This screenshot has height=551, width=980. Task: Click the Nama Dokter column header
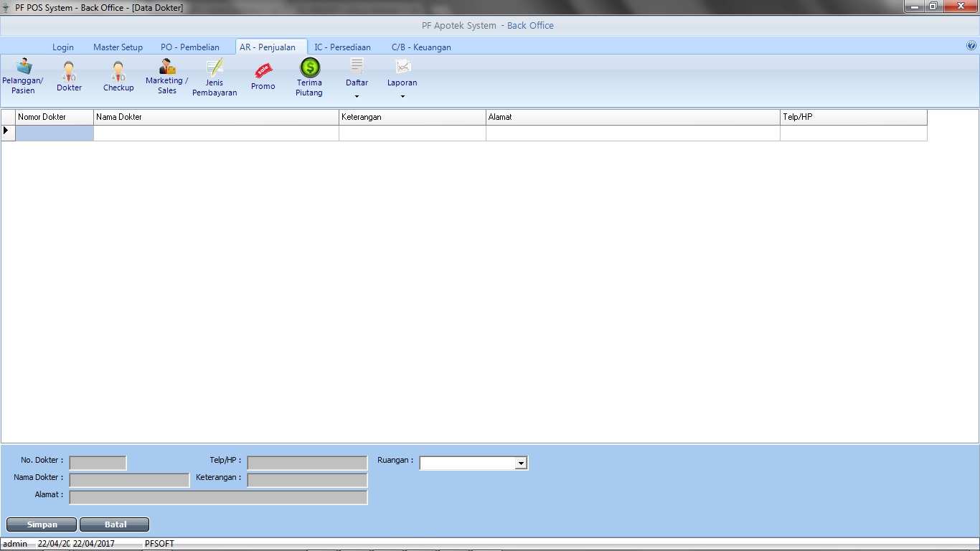coord(215,117)
